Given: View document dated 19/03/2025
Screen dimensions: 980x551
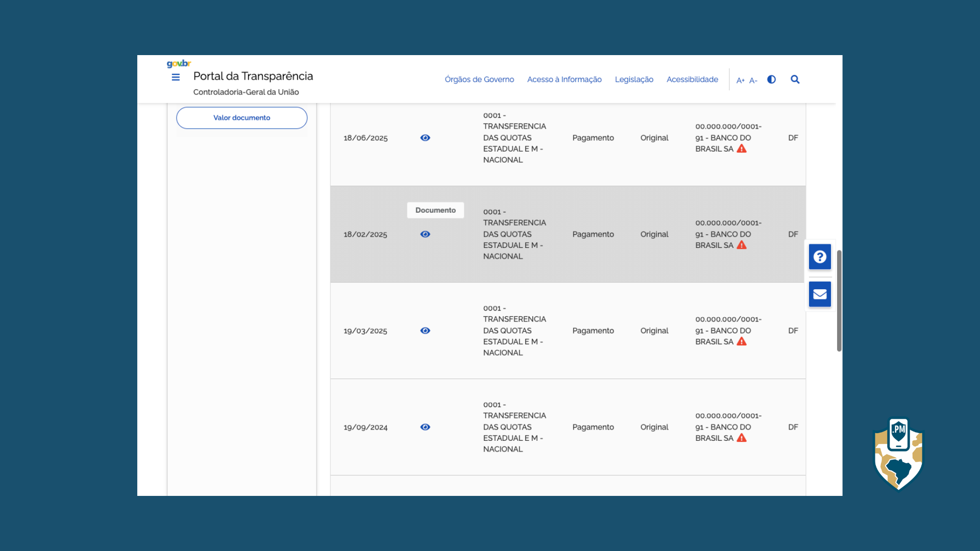Looking at the screenshot, I should click(x=425, y=331).
